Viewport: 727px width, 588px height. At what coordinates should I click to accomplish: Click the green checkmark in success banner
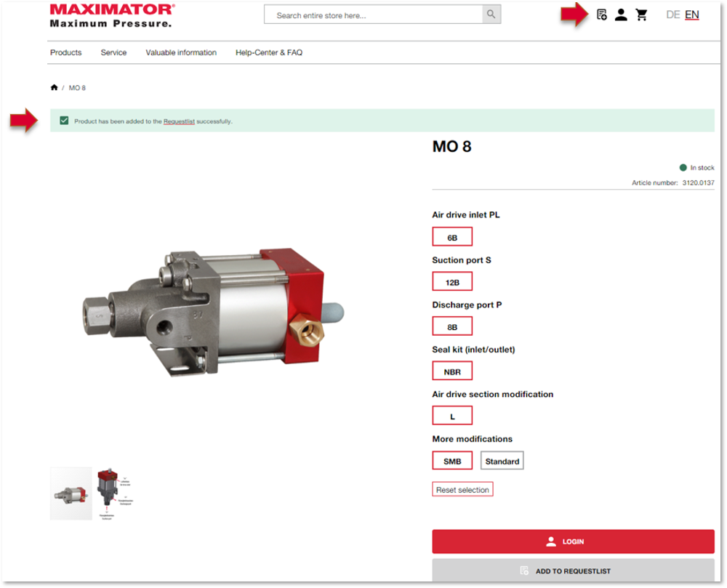(64, 121)
